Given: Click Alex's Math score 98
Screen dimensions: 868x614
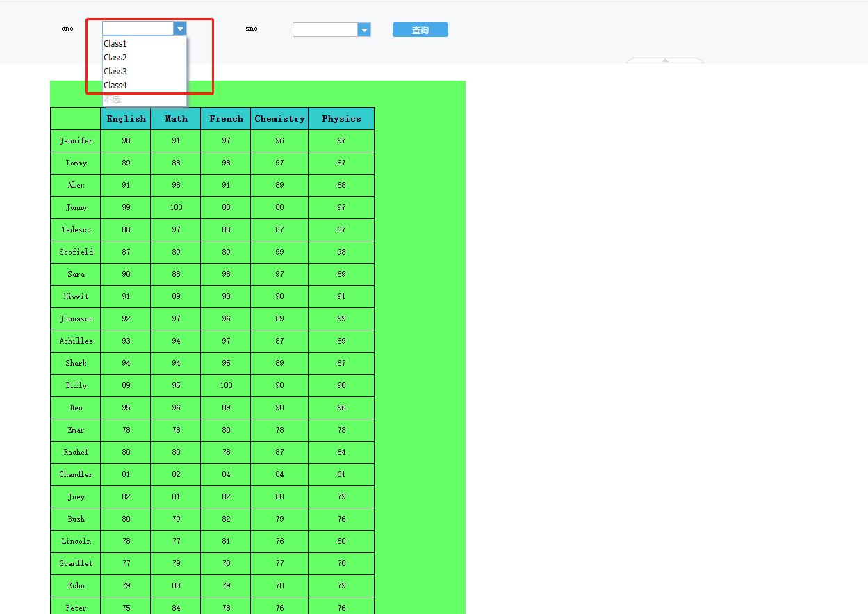Looking at the screenshot, I should coord(176,185).
